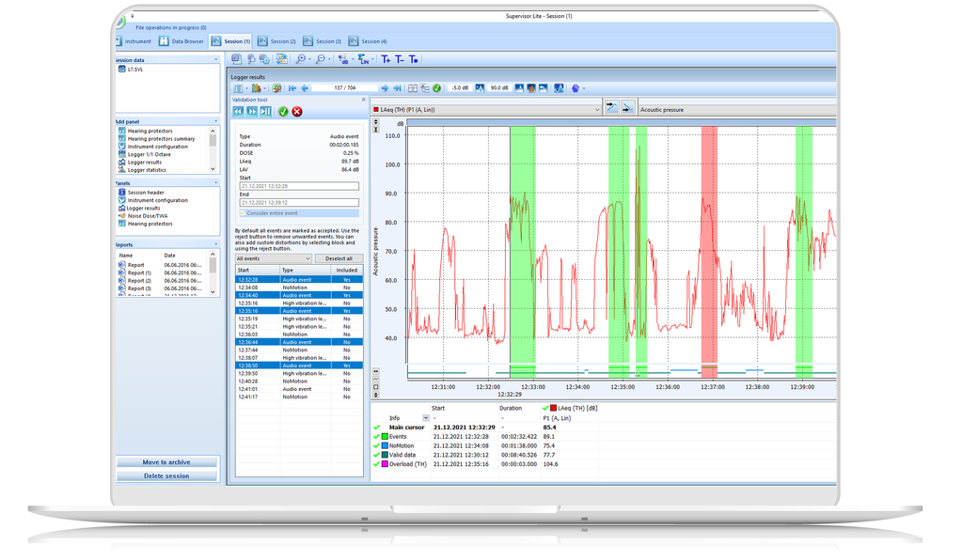The height and width of the screenshot is (560, 963).
Task: Click the zoom out magnifier icon
Action: pyautogui.click(x=321, y=59)
